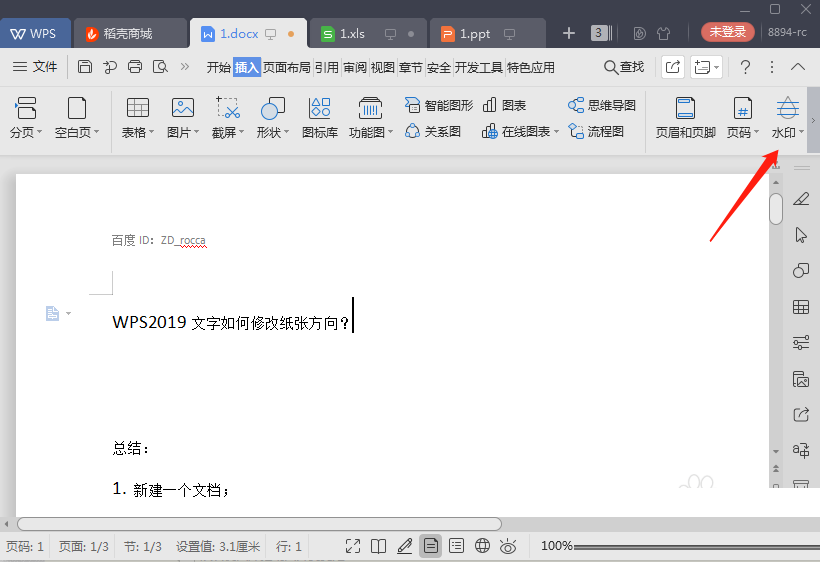This screenshot has height=562, width=820.
Task: Click the horizontal scrollbar
Action: coord(259,523)
